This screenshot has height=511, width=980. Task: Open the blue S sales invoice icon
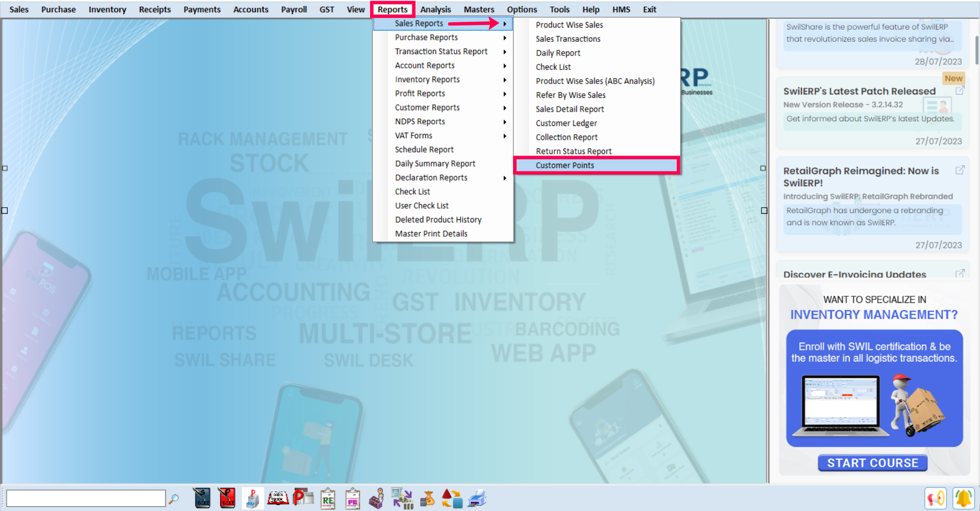202,498
